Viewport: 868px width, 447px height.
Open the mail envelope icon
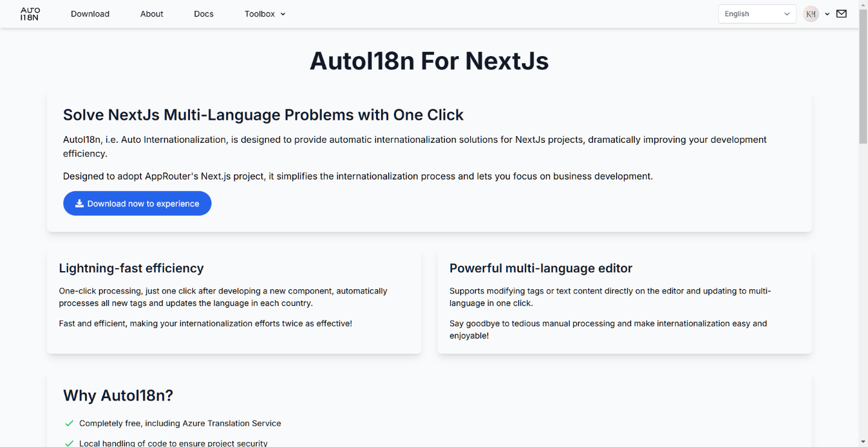click(x=841, y=14)
